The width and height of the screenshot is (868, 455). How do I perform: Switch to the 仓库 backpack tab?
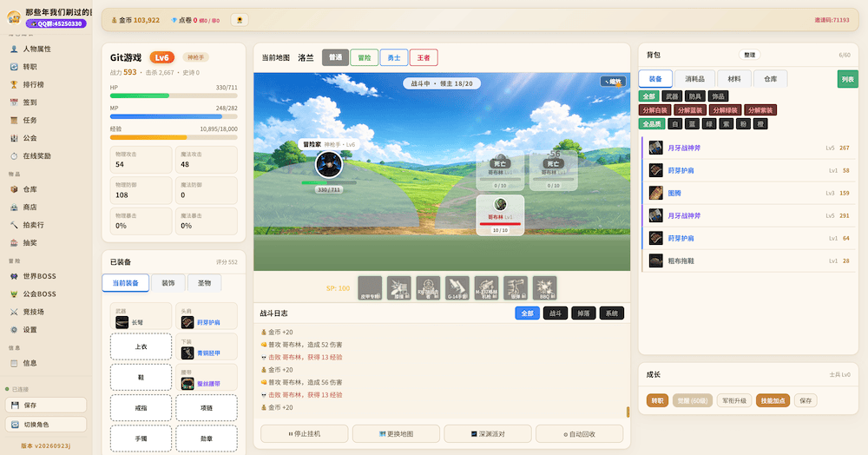tap(771, 79)
